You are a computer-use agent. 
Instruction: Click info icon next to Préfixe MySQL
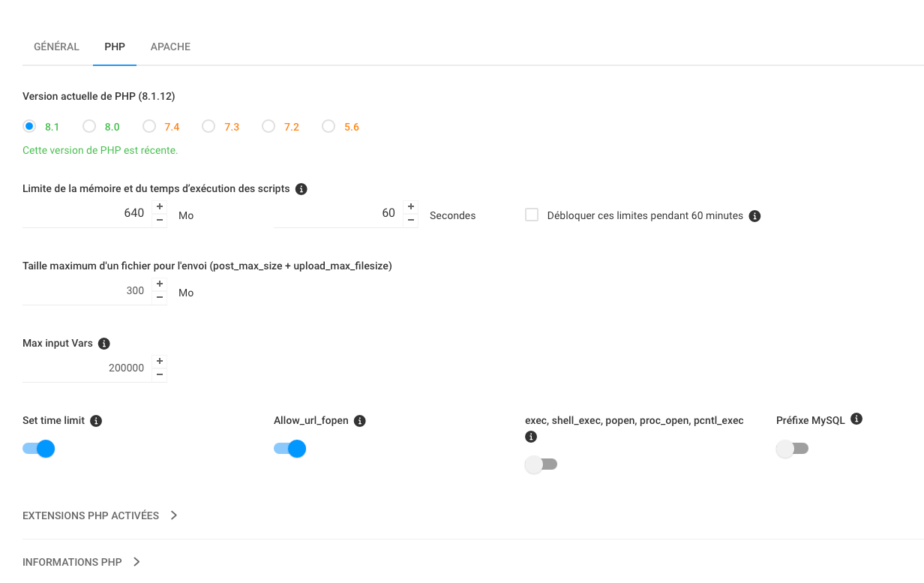tap(856, 419)
